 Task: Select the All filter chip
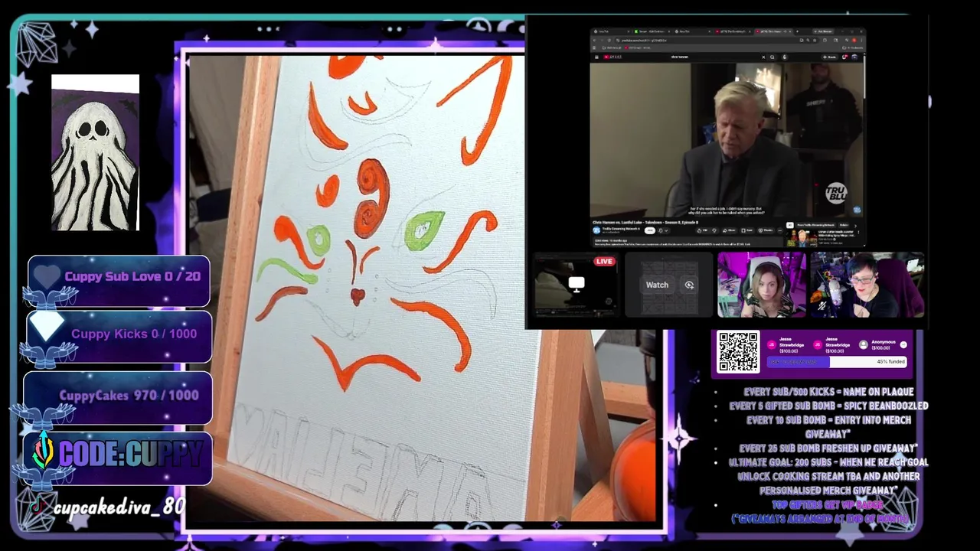[x=790, y=225]
